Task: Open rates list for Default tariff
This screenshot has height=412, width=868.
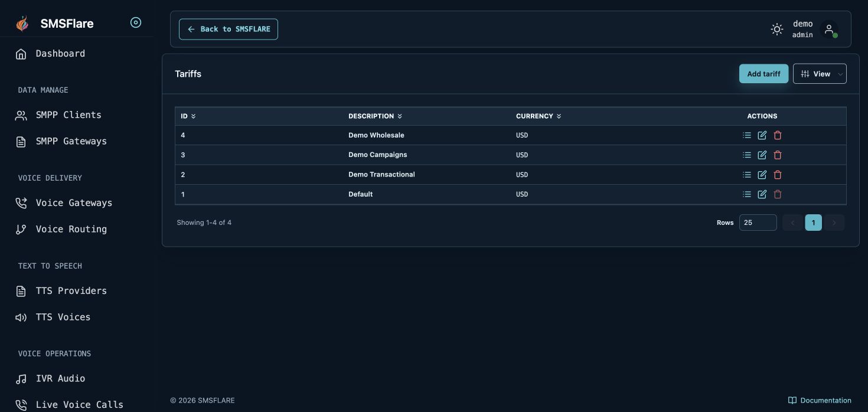Action: pos(747,194)
